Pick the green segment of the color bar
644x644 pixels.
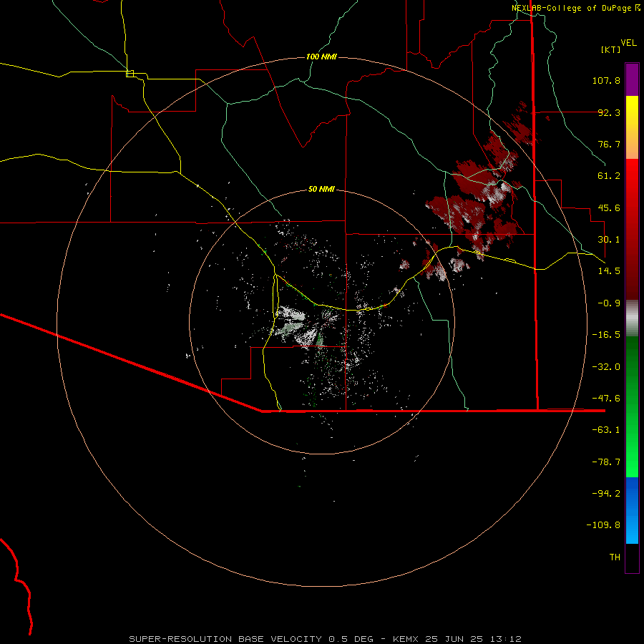(632, 406)
